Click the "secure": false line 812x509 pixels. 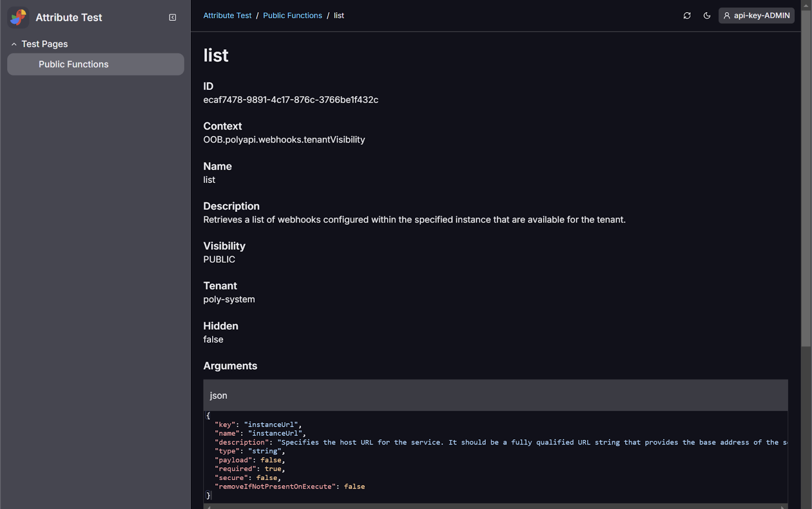[248, 478]
